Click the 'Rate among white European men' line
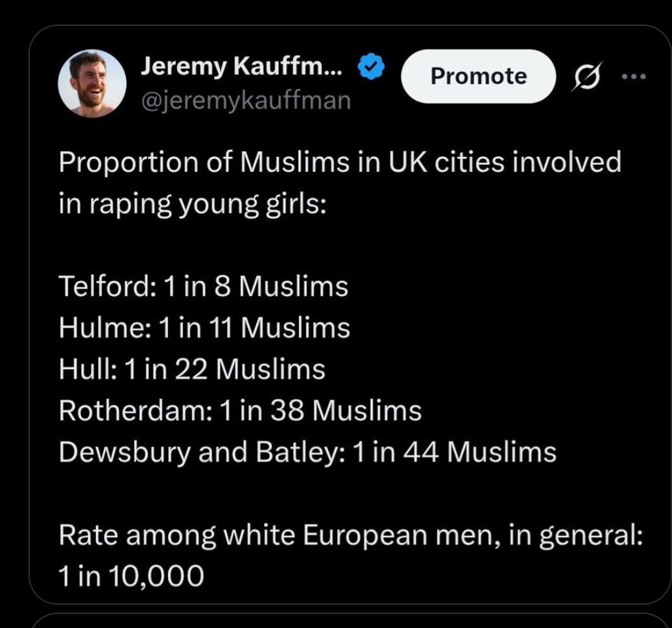Screen dimensions: 672x628 tap(350, 535)
